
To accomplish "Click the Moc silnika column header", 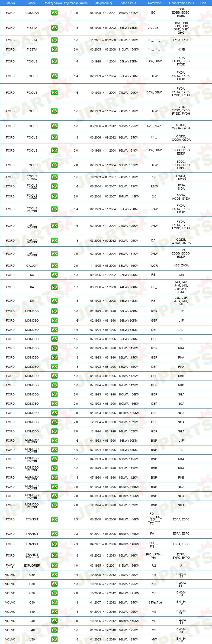I will (129, 3).
